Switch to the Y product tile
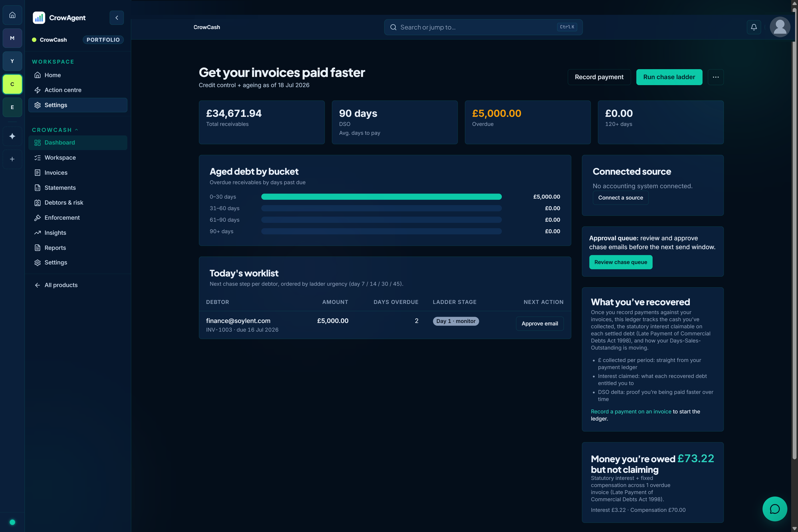798x532 pixels. (x=12, y=61)
